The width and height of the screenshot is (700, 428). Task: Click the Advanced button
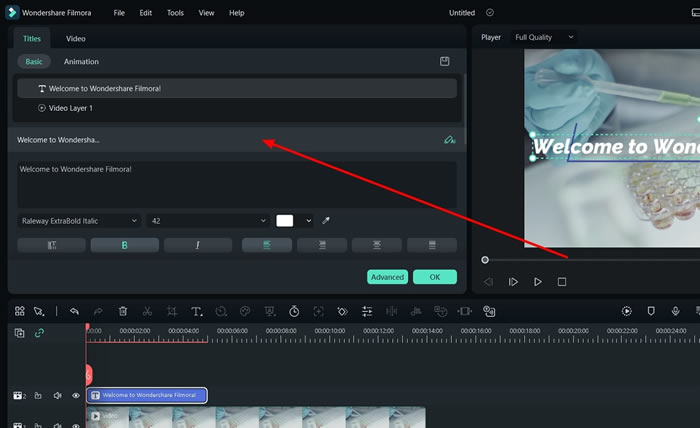(x=387, y=277)
